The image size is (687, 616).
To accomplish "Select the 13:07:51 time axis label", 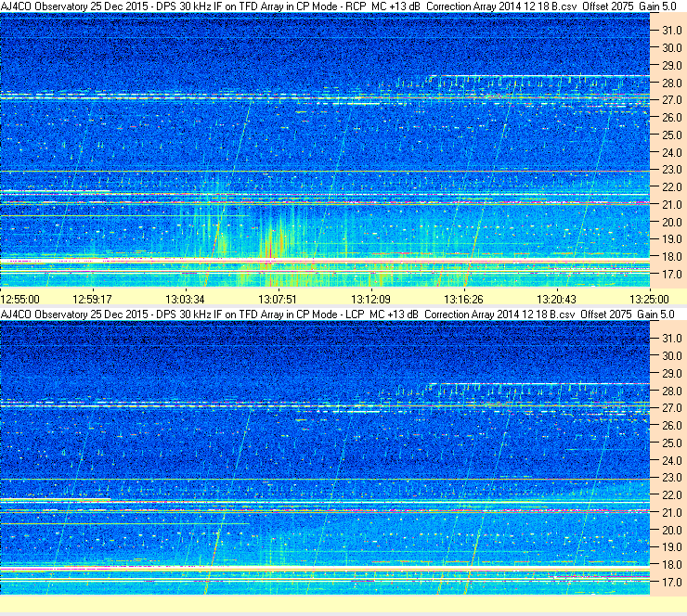I will pyautogui.click(x=278, y=300).
